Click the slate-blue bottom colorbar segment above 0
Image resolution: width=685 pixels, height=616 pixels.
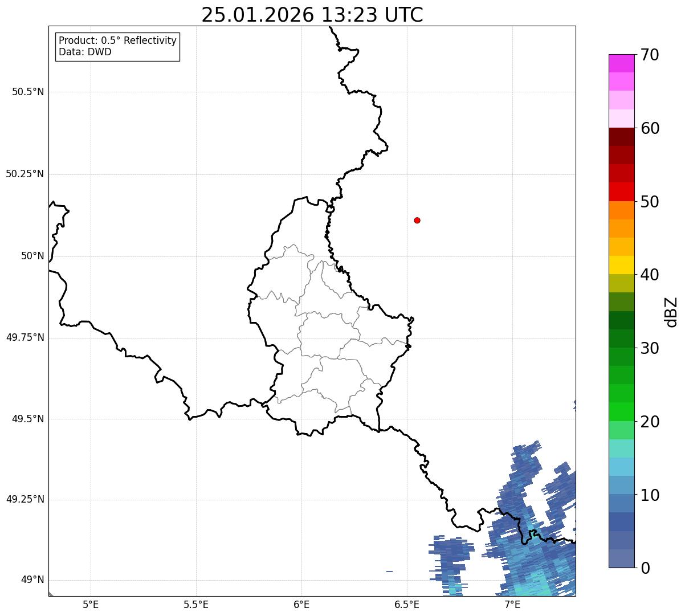coord(621,558)
